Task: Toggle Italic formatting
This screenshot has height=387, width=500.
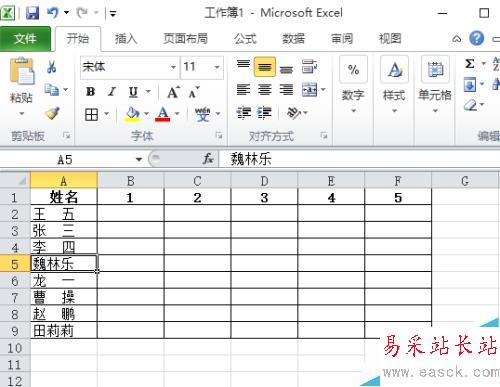Action: pos(112,92)
